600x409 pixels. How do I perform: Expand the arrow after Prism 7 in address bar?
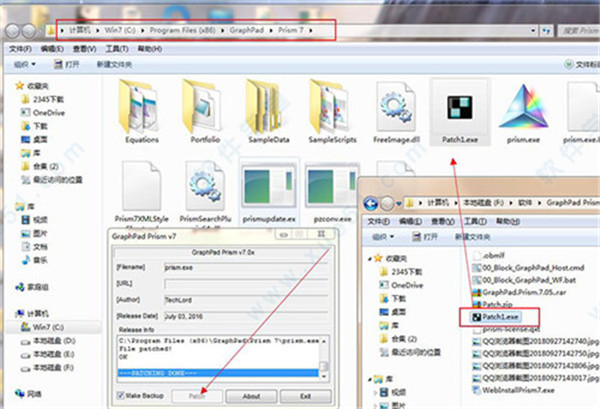[311, 30]
